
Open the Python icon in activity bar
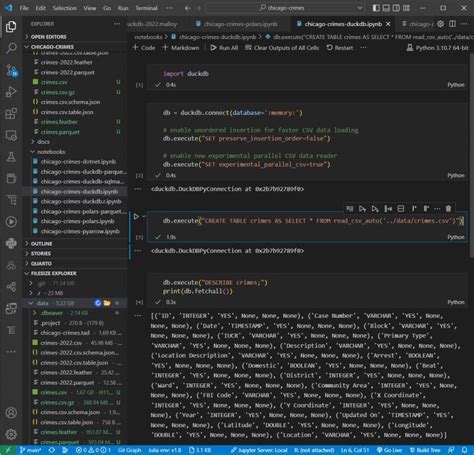pos(11,244)
